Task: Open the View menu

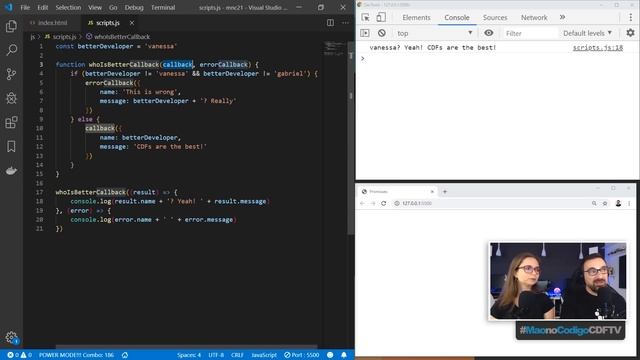Action: 95,7
